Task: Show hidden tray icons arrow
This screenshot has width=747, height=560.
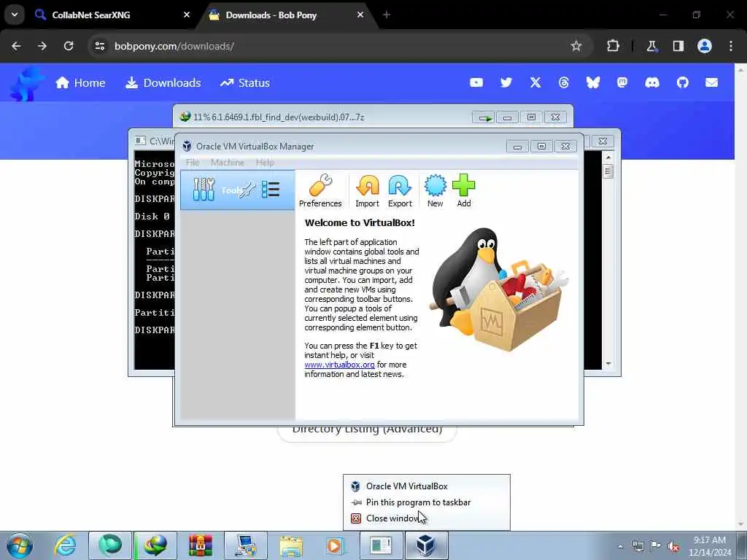Action: [620, 546]
